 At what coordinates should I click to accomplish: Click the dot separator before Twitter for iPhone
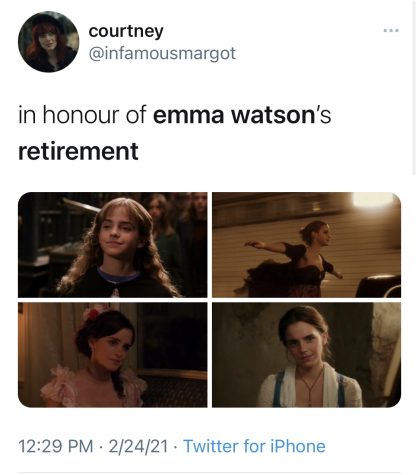click(x=176, y=447)
